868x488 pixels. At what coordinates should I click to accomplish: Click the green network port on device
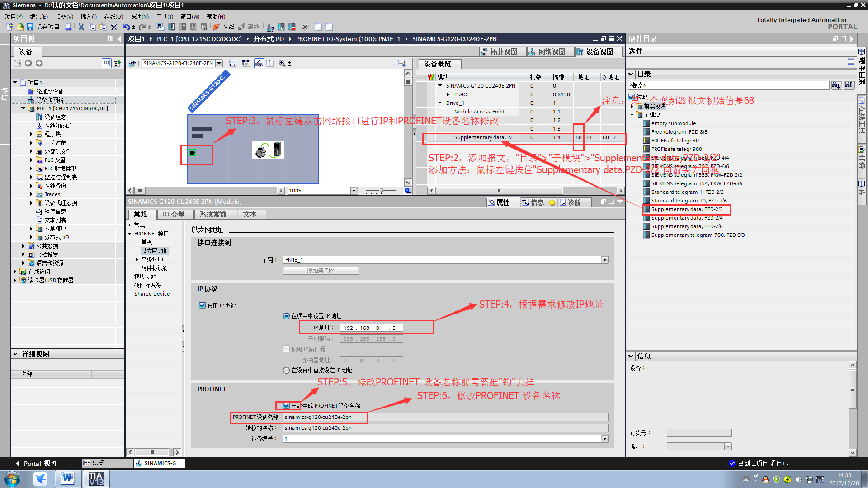(x=193, y=153)
